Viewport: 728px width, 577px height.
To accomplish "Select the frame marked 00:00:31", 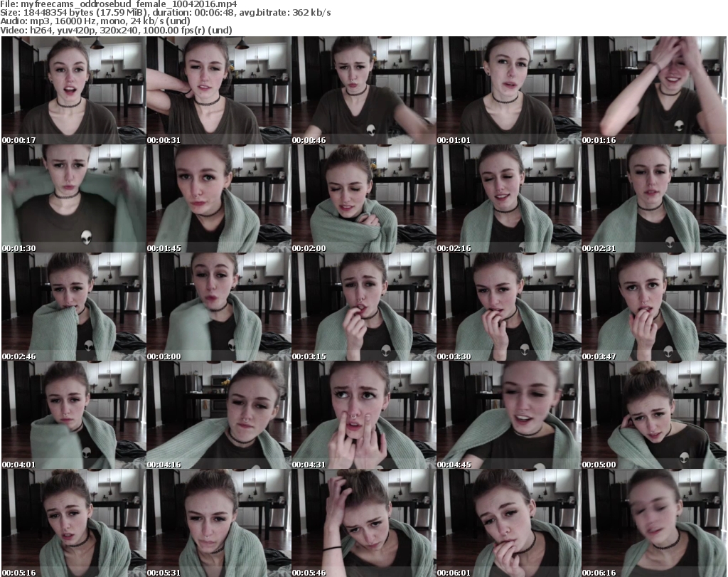I will click(218, 91).
